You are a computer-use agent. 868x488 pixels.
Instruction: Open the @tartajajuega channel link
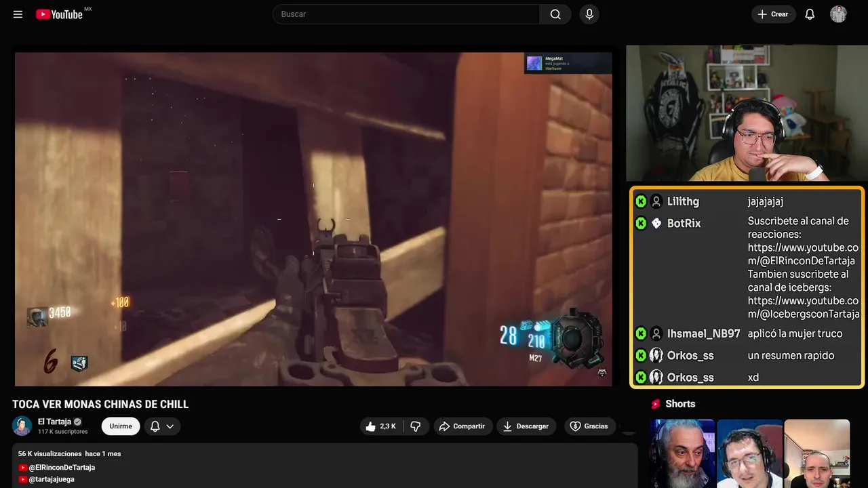click(x=52, y=479)
